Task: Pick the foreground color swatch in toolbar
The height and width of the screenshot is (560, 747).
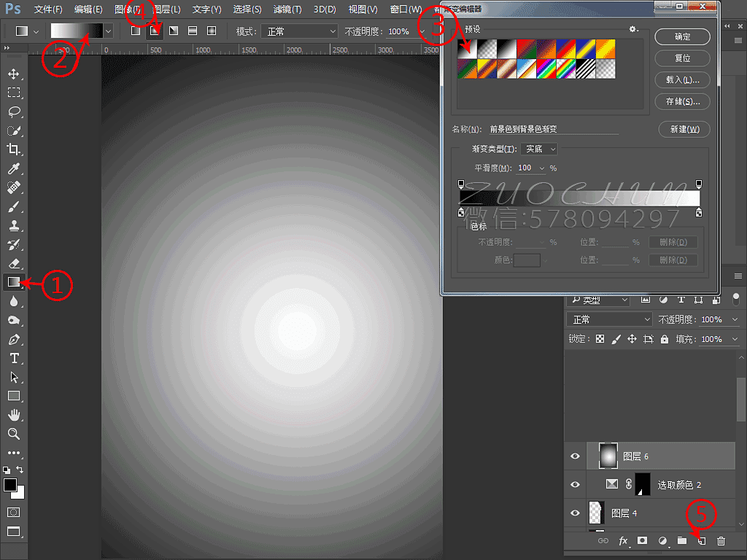Action: (10, 485)
